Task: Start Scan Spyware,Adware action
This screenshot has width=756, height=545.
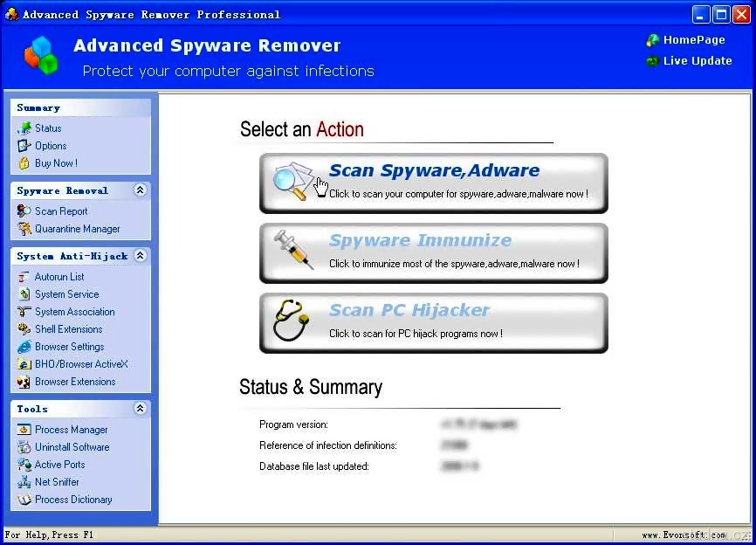Action: point(434,183)
